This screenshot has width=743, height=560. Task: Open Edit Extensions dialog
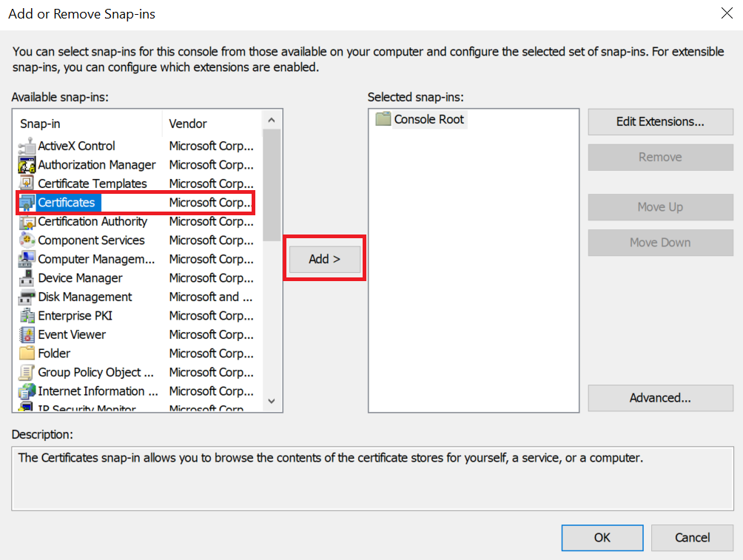[x=661, y=122]
